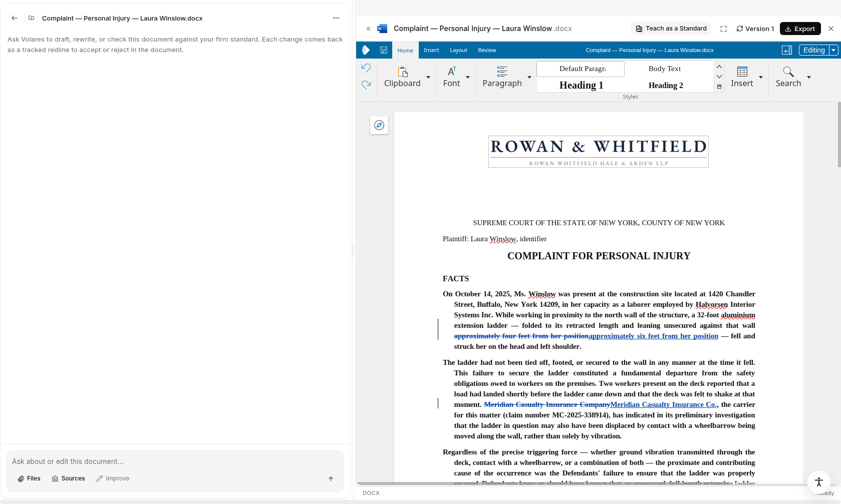Click the Editing mode button
Screen dimensions: 841x504
coord(814,50)
